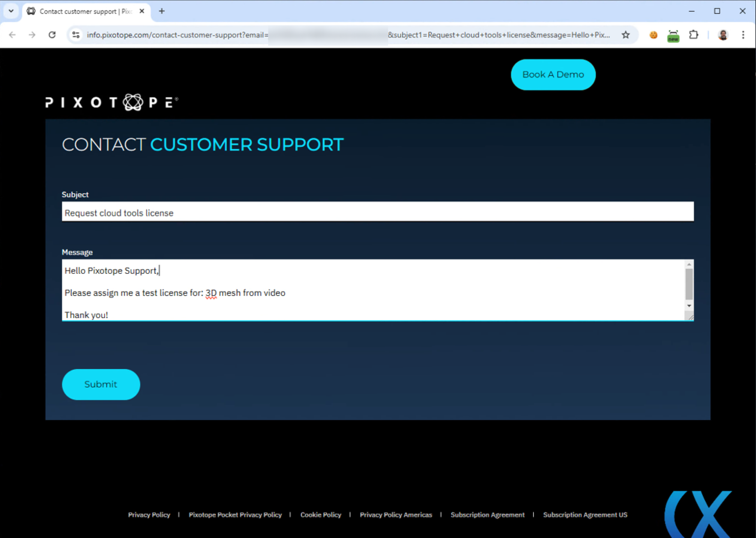Open Subscription Agreement US link
Image resolution: width=756 pixels, height=538 pixels.
585,514
